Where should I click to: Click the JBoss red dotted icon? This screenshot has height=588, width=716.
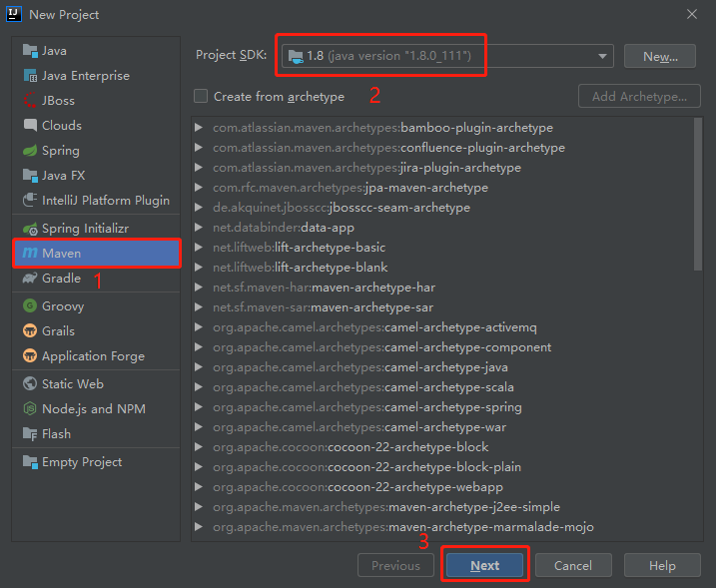30,100
